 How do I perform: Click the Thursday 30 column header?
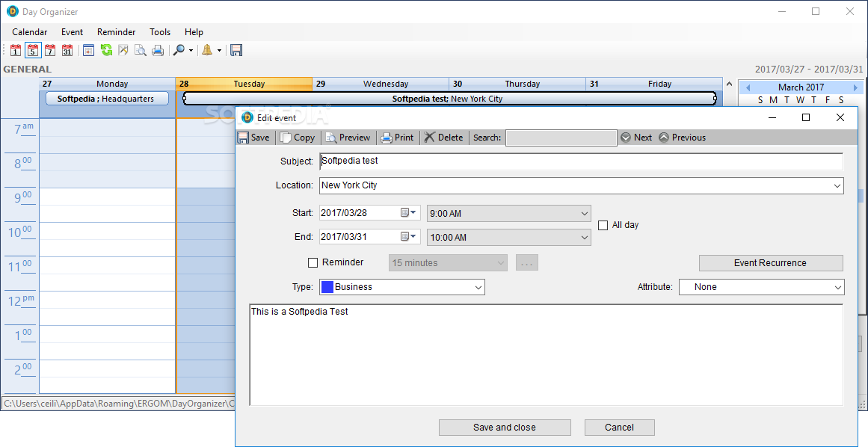(517, 84)
